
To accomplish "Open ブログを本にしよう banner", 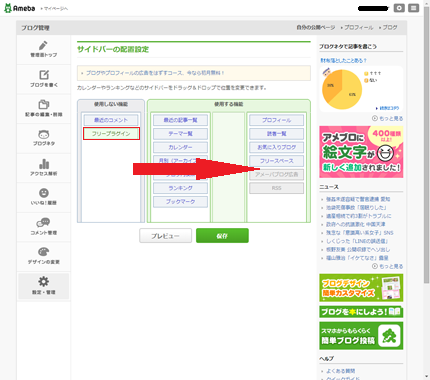I will (361, 312).
